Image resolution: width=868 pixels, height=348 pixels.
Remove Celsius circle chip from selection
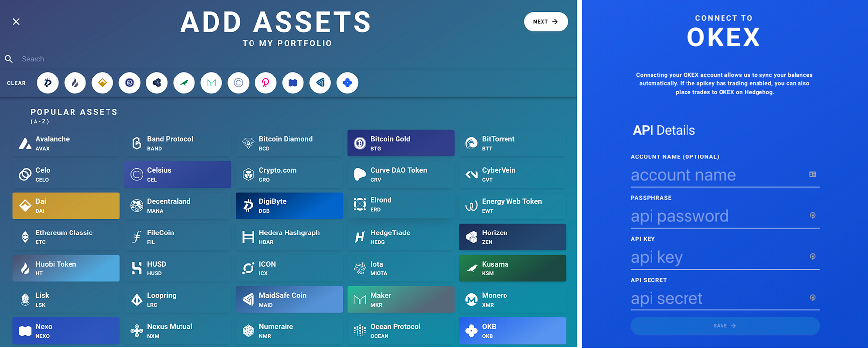click(238, 83)
